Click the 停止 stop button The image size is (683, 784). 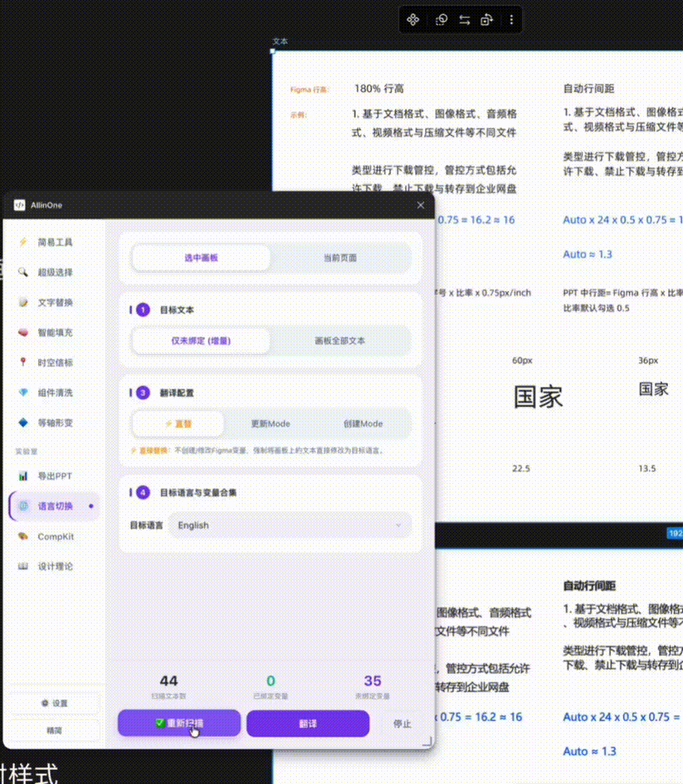402,724
